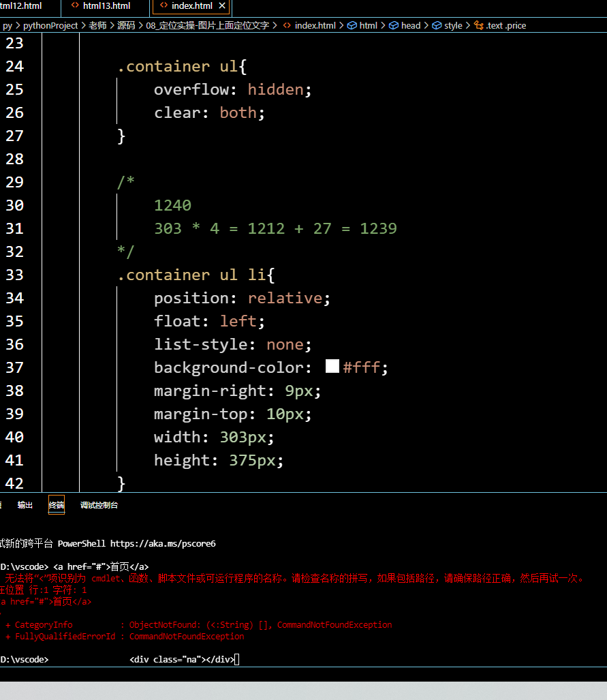Switch to the 终端 panel tab
Screen dimensions: 607x700
(x=57, y=505)
